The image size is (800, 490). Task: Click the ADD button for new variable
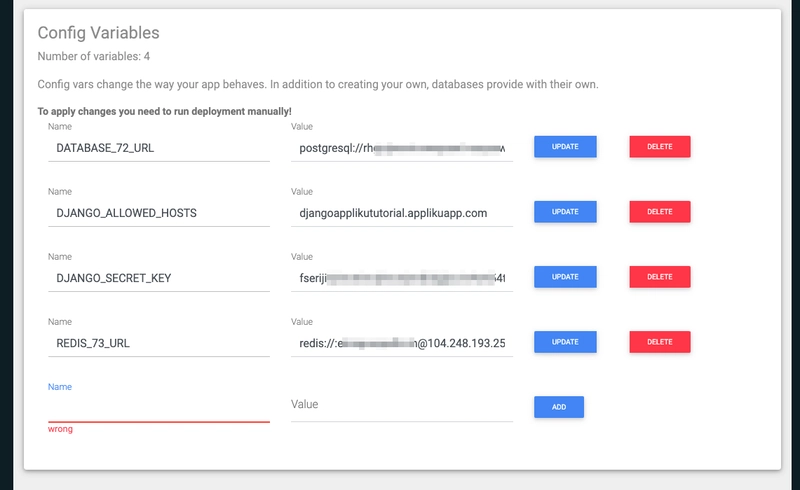point(559,407)
